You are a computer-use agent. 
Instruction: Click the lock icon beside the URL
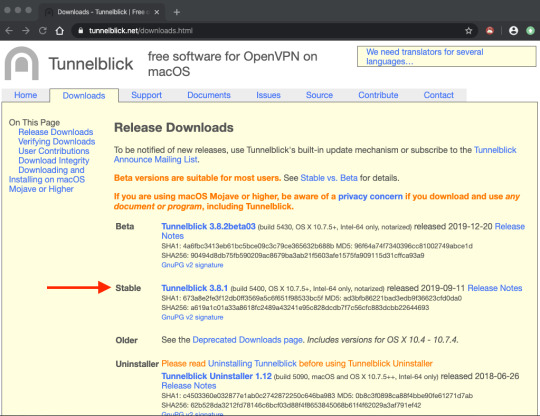tap(81, 31)
